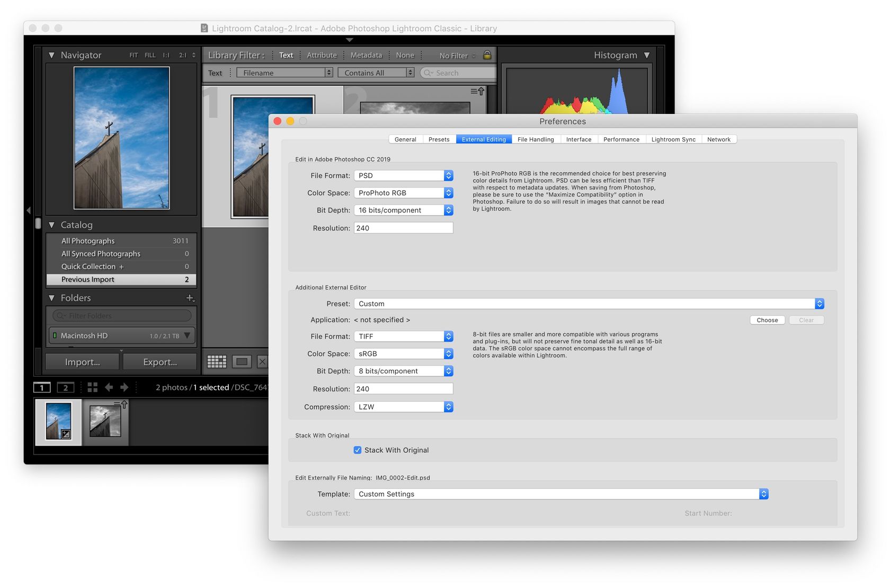The width and height of the screenshot is (890, 588).
Task: Click the filter lock icon in Library Filter bar
Action: tap(487, 55)
